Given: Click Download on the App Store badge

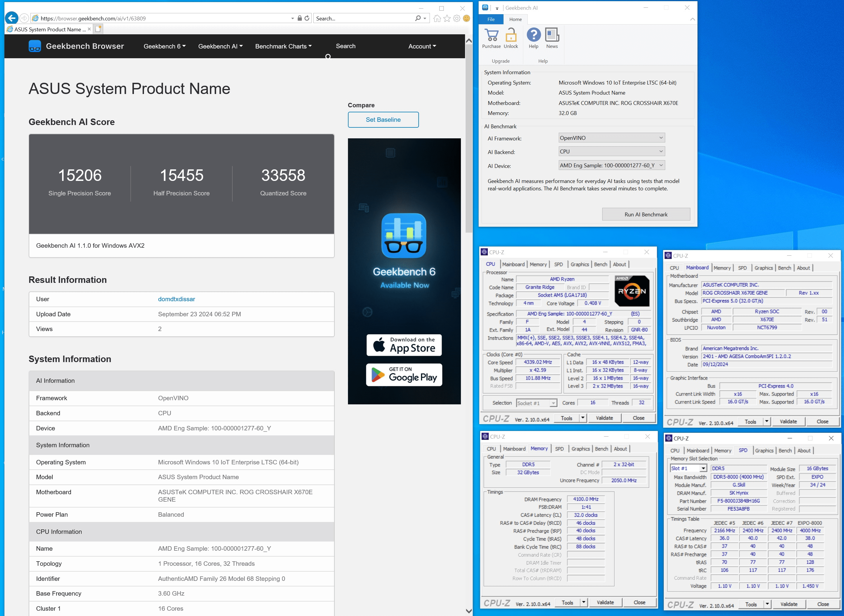Looking at the screenshot, I should pos(404,345).
